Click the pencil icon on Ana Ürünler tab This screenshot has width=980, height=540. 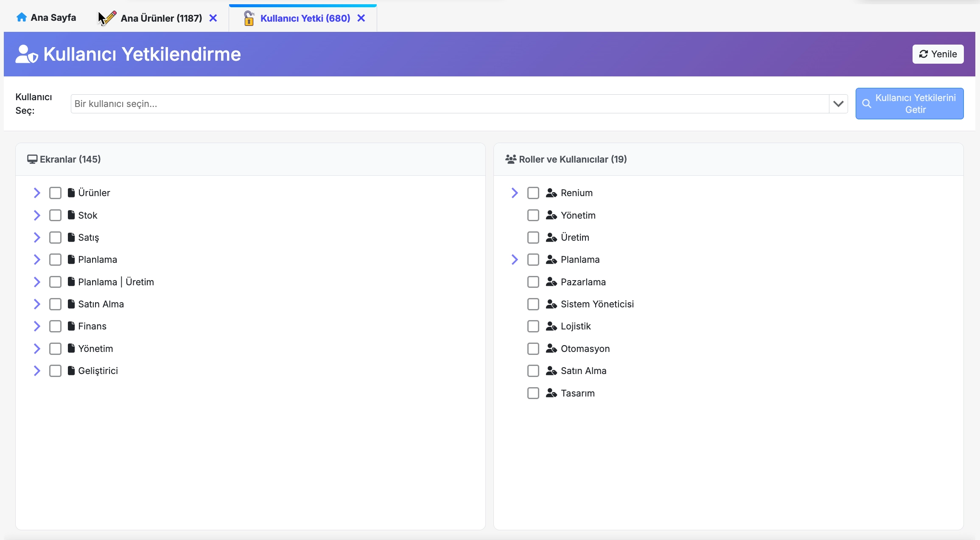pyautogui.click(x=109, y=18)
